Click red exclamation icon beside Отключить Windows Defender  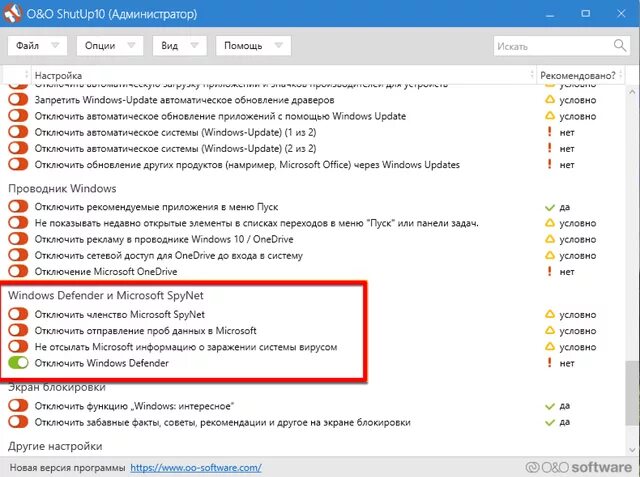tap(549, 362)
